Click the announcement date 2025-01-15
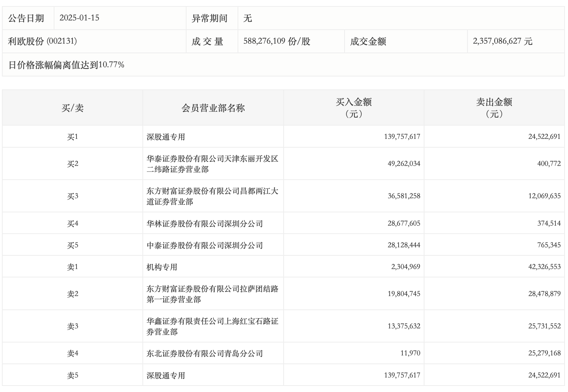Image resolution: width=568 pixels, height=392 pixels. click(x=79, y=18)
